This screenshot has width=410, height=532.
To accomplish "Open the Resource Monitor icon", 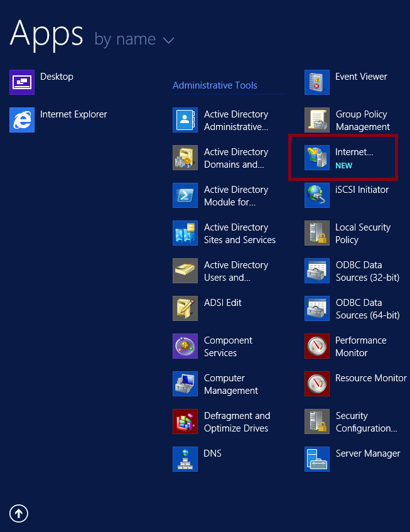I will 317,383.
